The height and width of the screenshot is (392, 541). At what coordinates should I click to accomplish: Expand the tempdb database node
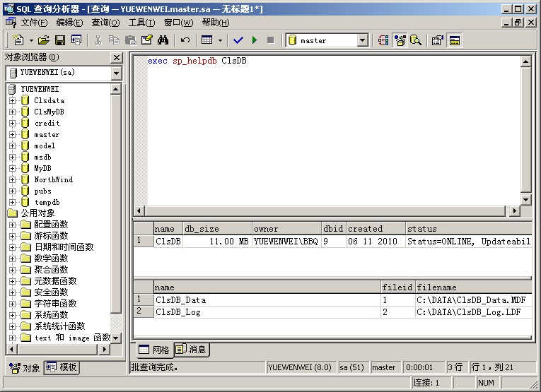coord(13,202)
